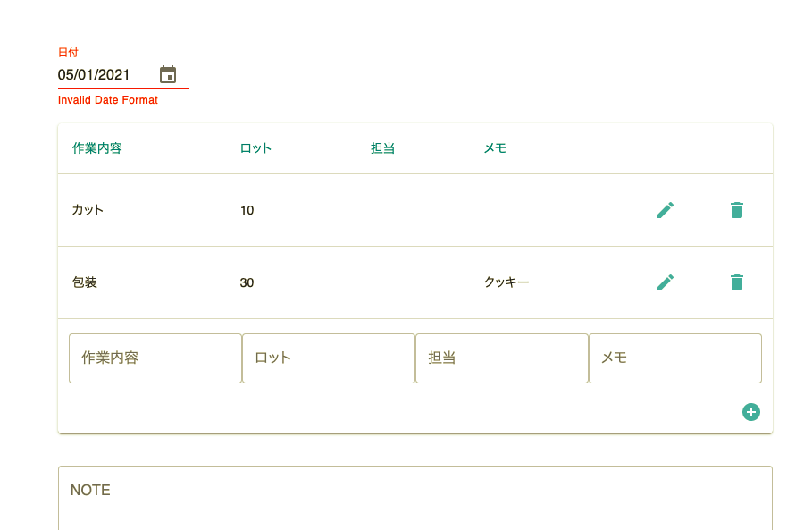812x530 pixels.
Task: Click the add row plus icon
Action: 751,412
